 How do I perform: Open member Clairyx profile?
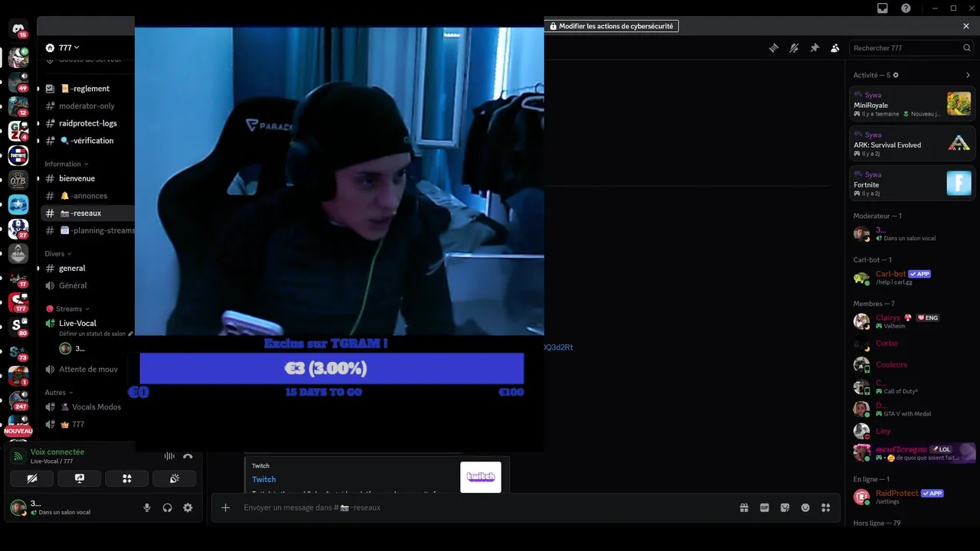pyautogui.click(x=912, y=321)
